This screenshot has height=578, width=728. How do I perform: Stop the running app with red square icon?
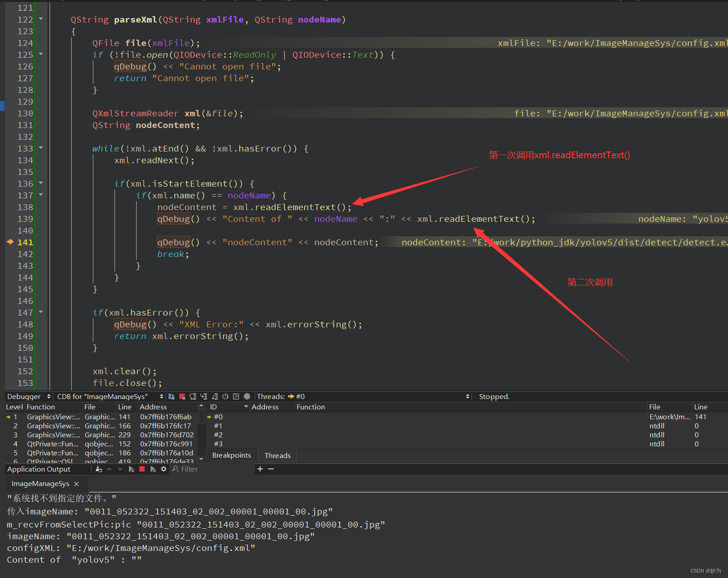click(x=142, y=469)
